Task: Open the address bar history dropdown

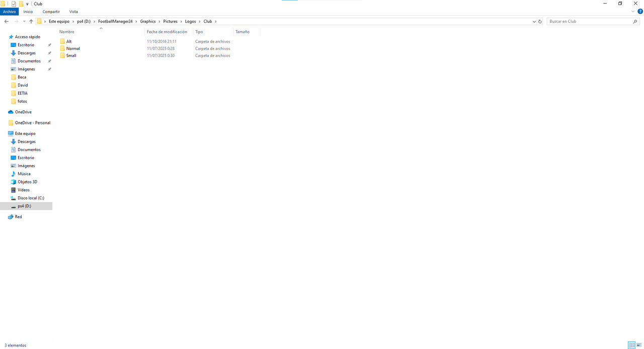Action: [534, 22]
